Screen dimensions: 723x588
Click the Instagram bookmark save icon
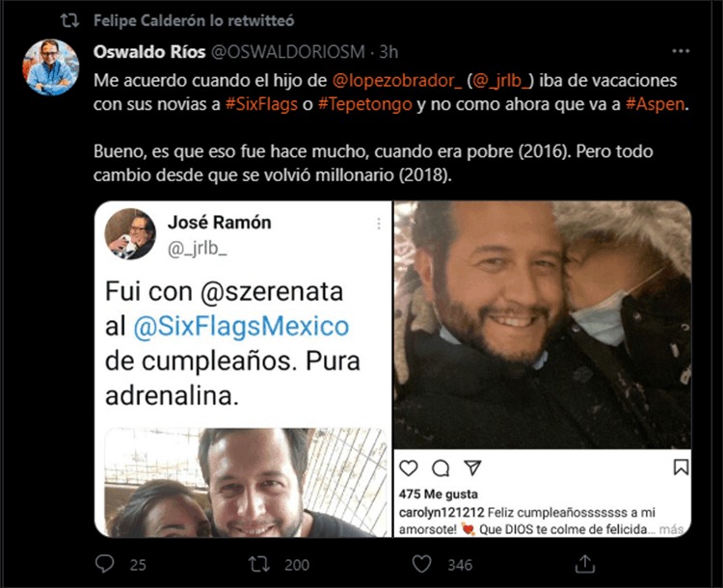coord(681,468)
